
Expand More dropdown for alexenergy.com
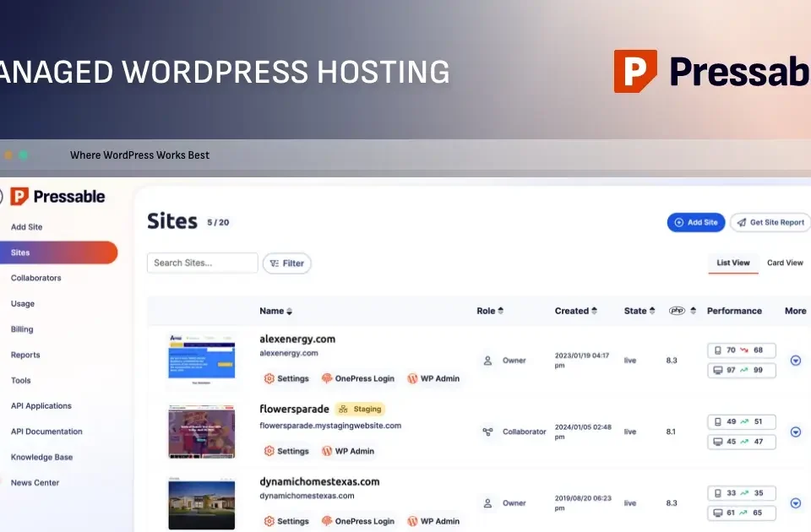(795, 361)
